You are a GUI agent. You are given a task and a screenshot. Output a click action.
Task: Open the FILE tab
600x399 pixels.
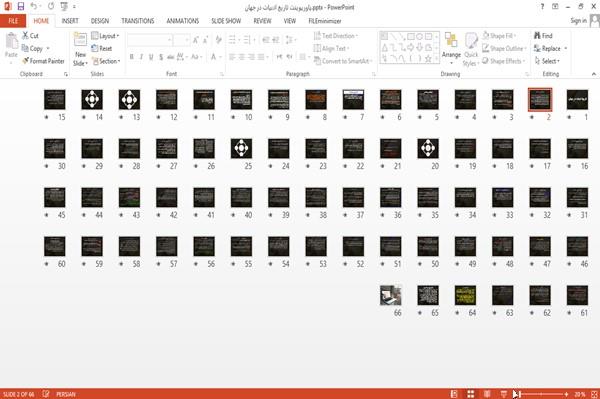[13, 21]
